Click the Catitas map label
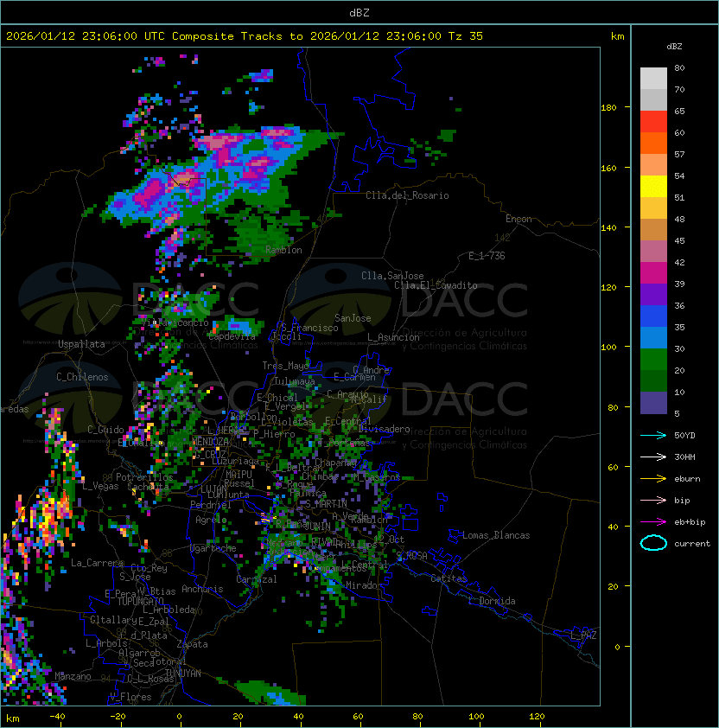Image resolution: width=719 pixels, height=728 pixels. 449,578
